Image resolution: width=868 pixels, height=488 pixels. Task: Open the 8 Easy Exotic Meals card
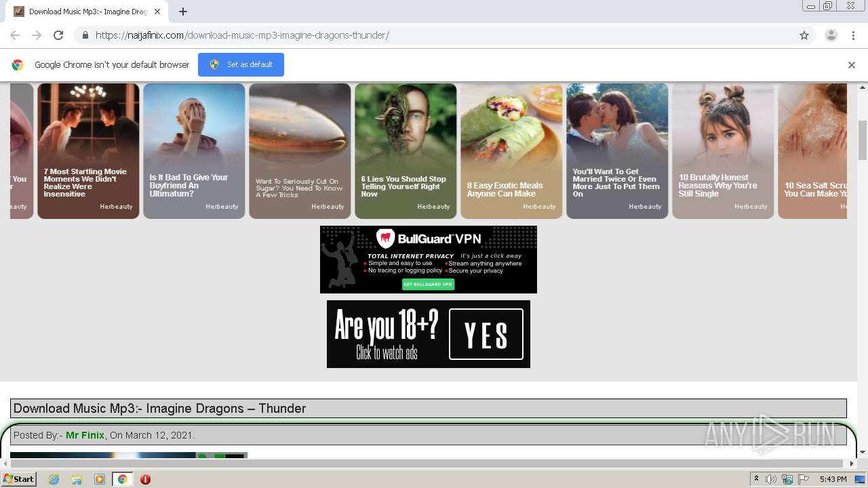(511, 150)
